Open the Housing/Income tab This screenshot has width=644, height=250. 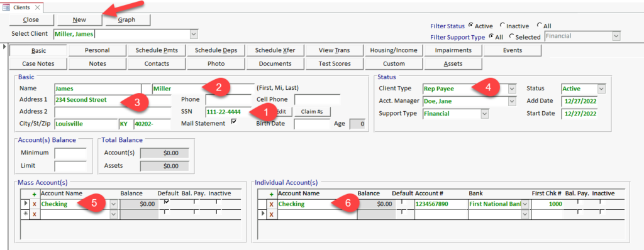(394, 50)
